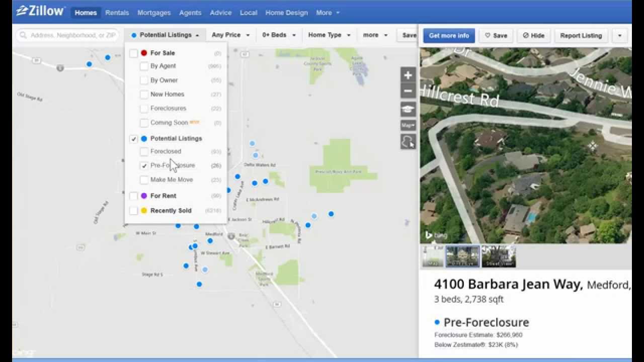Screen dimensions: 644x362
Task: Uncheck the Potential Listings checkbox
Action: point(133,138)
